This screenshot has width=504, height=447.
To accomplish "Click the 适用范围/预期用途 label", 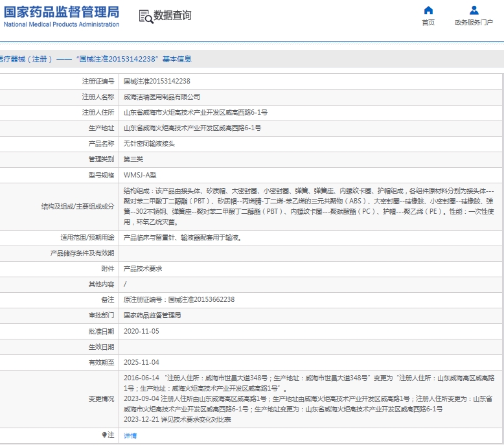I will [x=87, y=238].
